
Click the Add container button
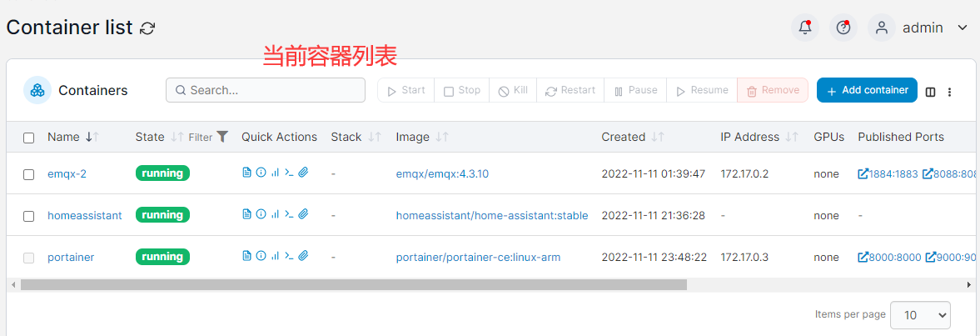[x=867, y=90]
